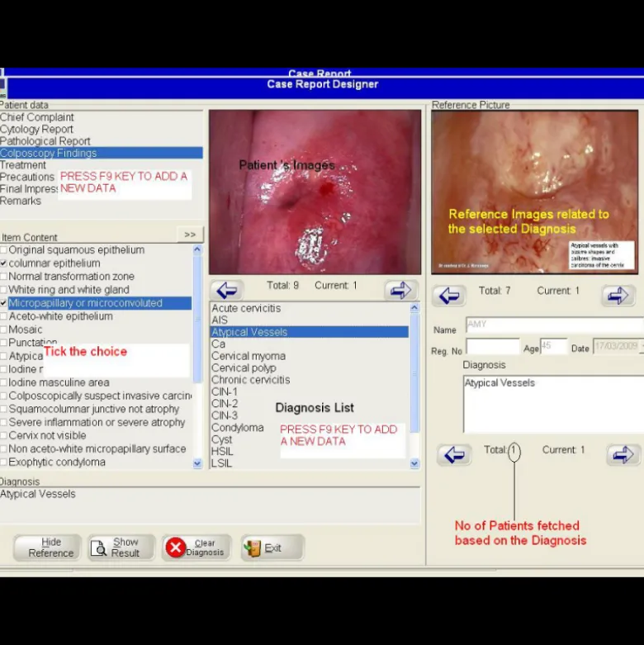Select AIS diagnosis
Viewport: 644px width, 645px height.
click(x=310, y=320)
